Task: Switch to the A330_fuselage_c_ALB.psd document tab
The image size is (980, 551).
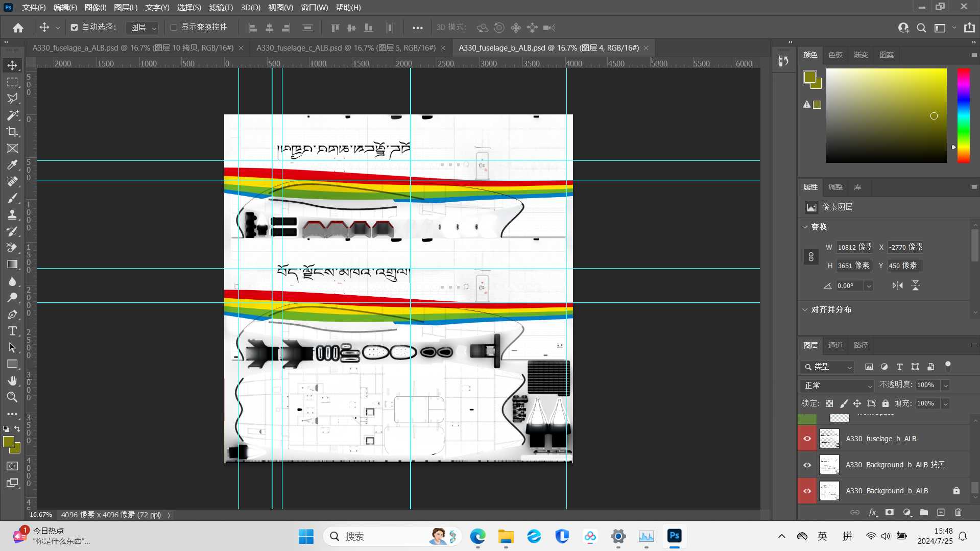Action: (x=346, y=48)
